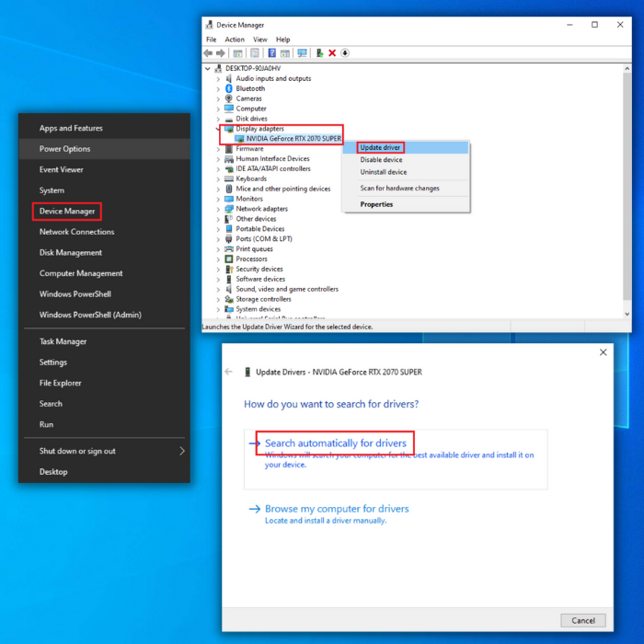Click the Bluetooth icon in device tree
This screenshot has height=644, width=644.
(229, 88)
